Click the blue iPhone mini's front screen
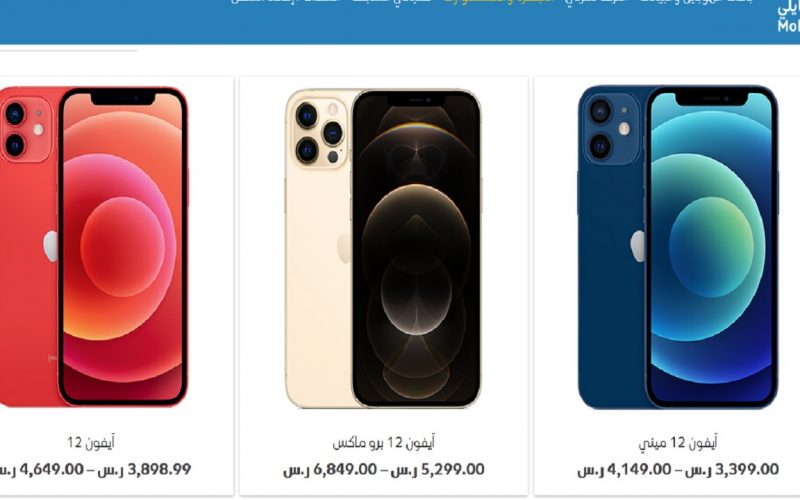This screenshot has height=500, width=800. pos(711,247)
